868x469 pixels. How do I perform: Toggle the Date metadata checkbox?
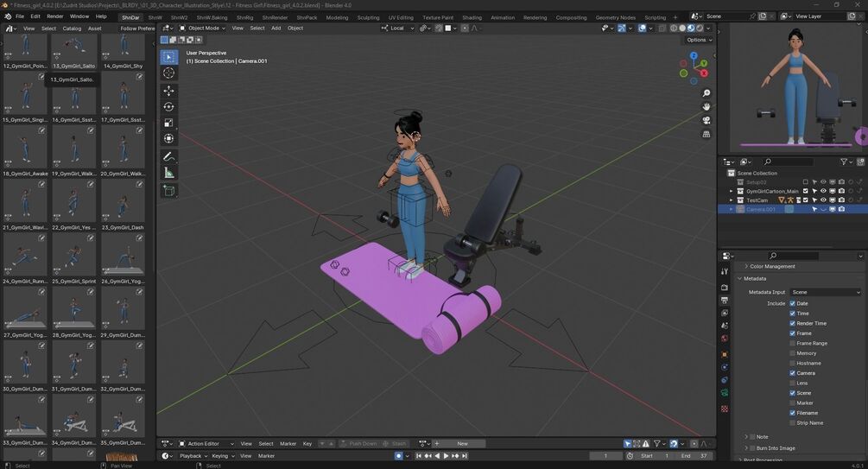click(792, 303)
